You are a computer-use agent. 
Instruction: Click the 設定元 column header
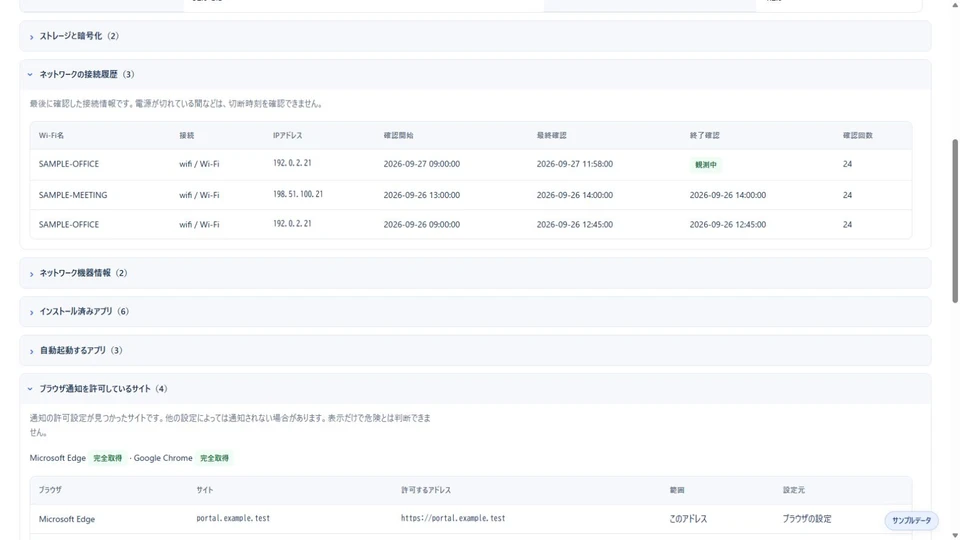(x=794, y=490)
